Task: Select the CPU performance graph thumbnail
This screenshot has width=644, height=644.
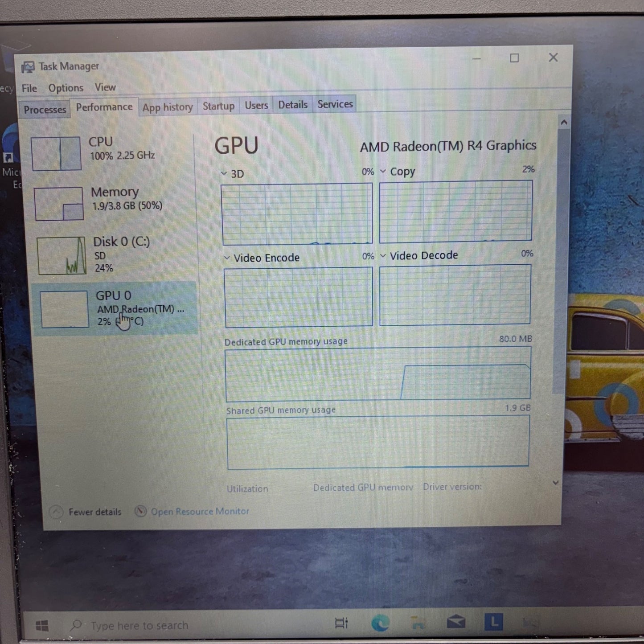Action: click(x=56, y=154)
